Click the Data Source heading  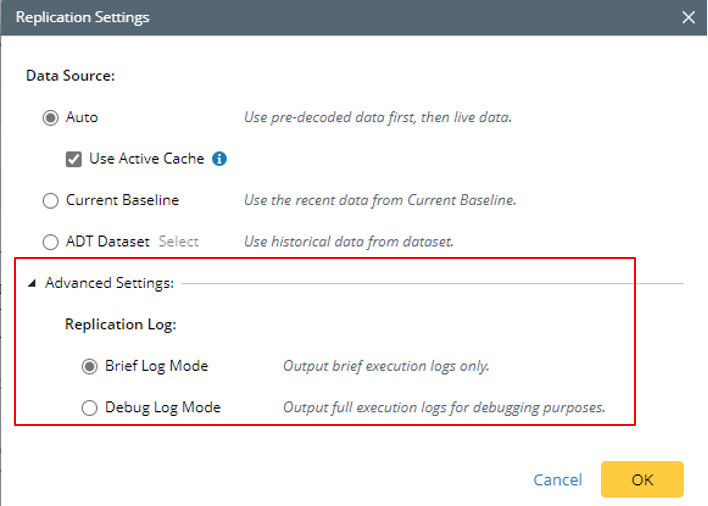pyautogui.click(x=68, y=75)
